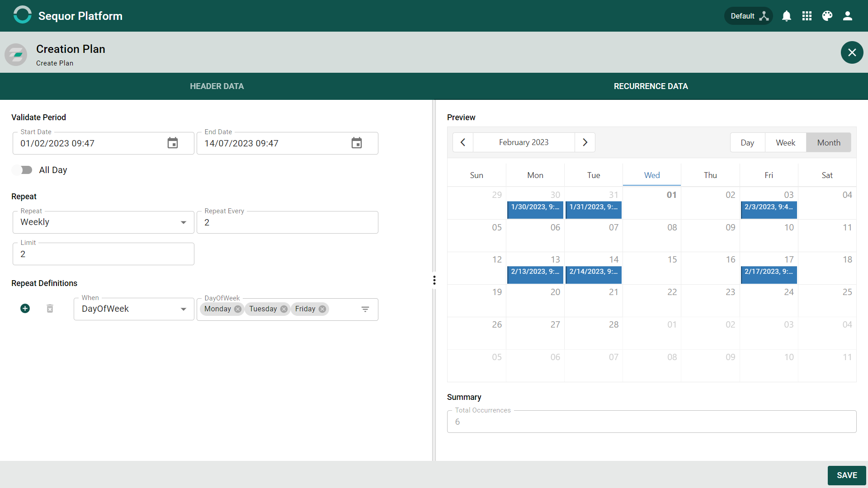
Task: Delete the repeat definition row
Action: [x=50, y=309]
